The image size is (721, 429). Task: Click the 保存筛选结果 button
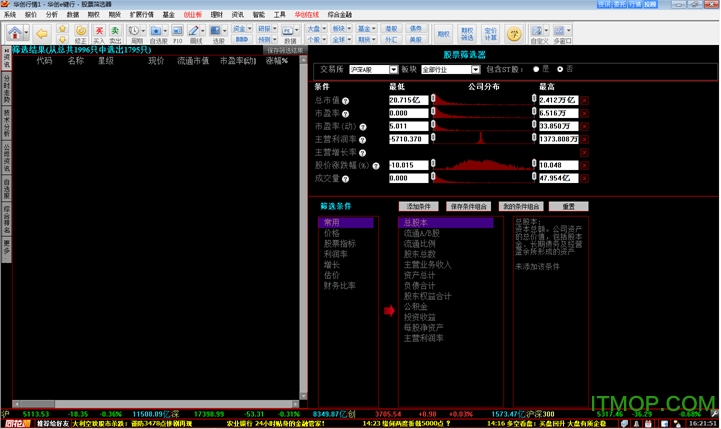[x=285, y=50]
